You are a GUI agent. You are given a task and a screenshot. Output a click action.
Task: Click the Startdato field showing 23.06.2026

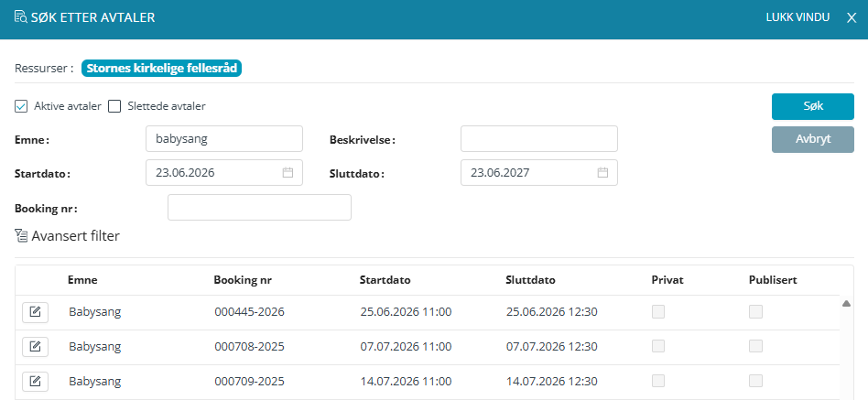(224, 173)
